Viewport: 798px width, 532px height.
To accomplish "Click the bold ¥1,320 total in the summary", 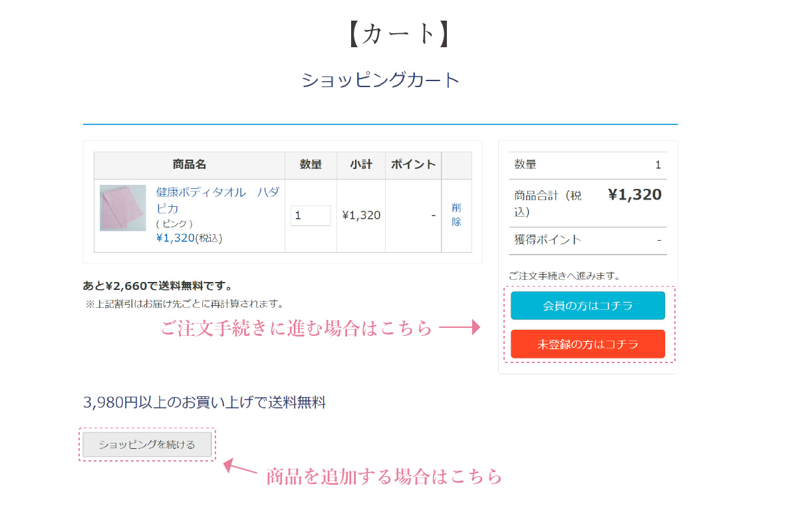I will (634, 194).
